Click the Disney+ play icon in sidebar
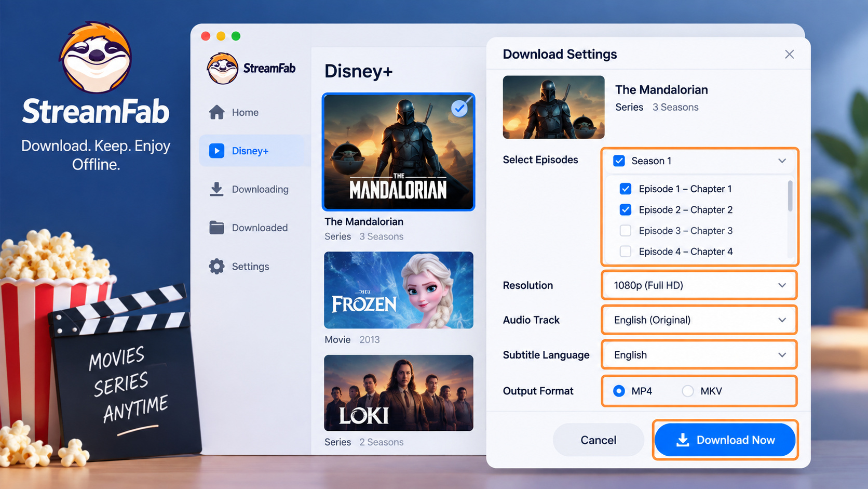This screenshot has height=489, width=868. click(216, 151)
